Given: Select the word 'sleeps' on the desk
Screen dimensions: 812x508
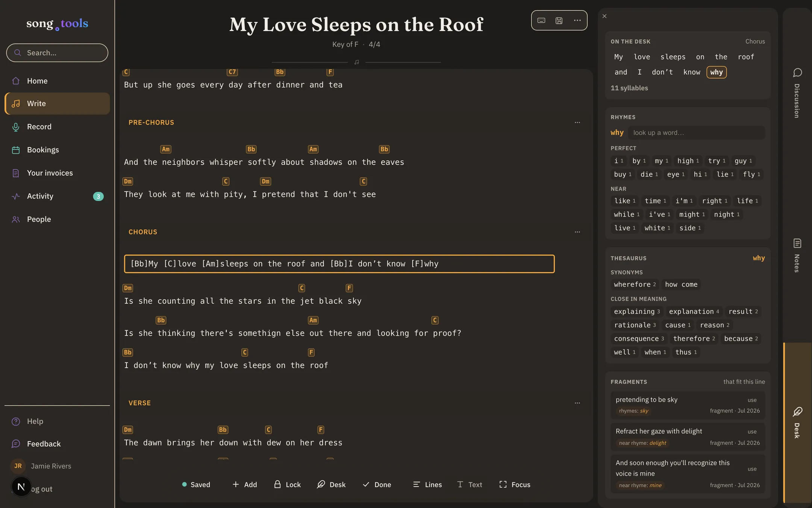Looking at the screenshot, I should click(x=673, y=57).
